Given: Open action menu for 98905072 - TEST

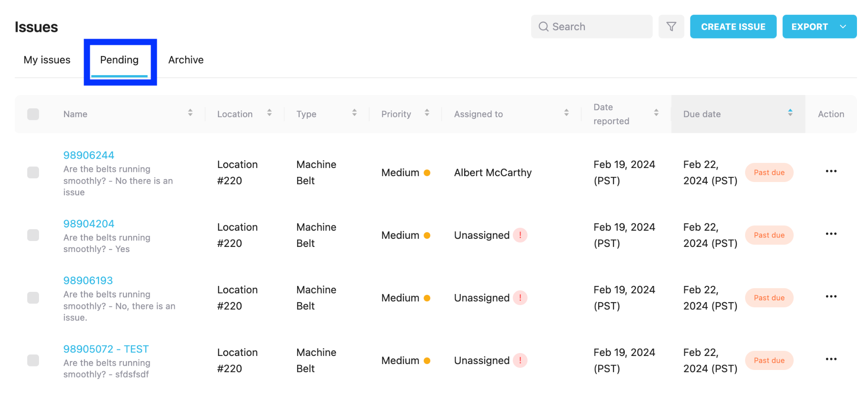Looking at the screenshot, I should point(831,359).
